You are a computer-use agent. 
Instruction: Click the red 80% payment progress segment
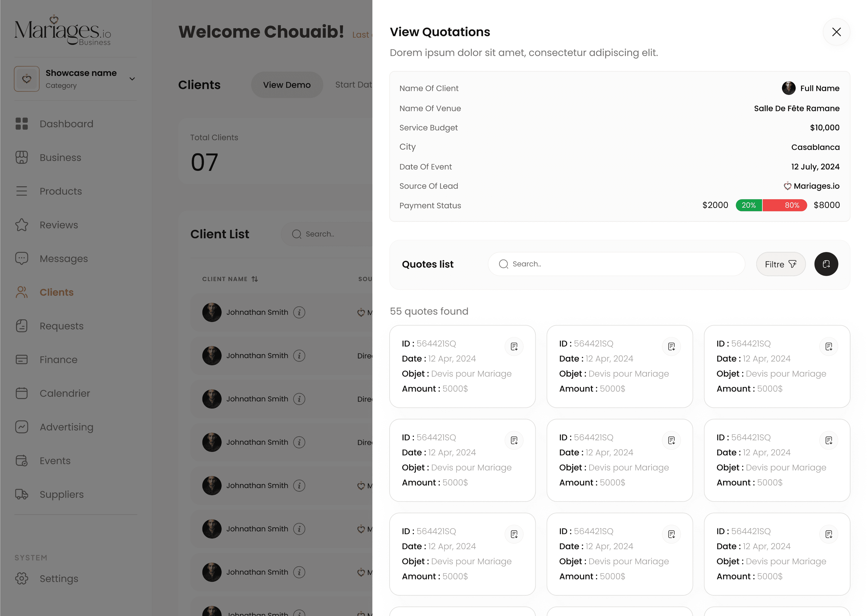click(x=784, y=205)
